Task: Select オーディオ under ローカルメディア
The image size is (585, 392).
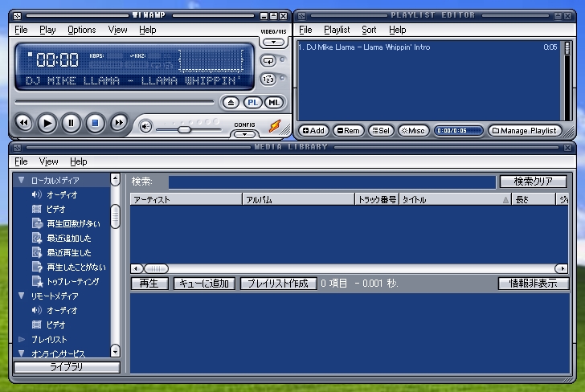Action: [62, 194]
